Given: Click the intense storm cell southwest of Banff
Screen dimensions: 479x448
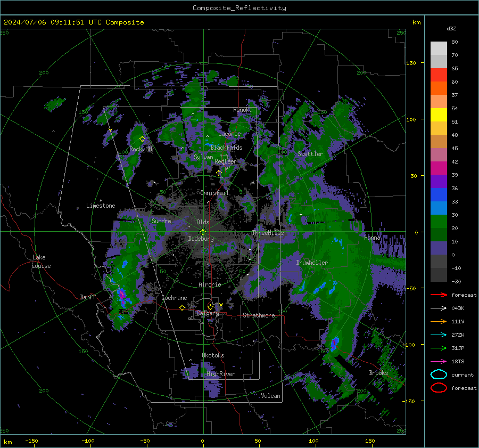Looking at the screenshot, I should pos(122,296).
